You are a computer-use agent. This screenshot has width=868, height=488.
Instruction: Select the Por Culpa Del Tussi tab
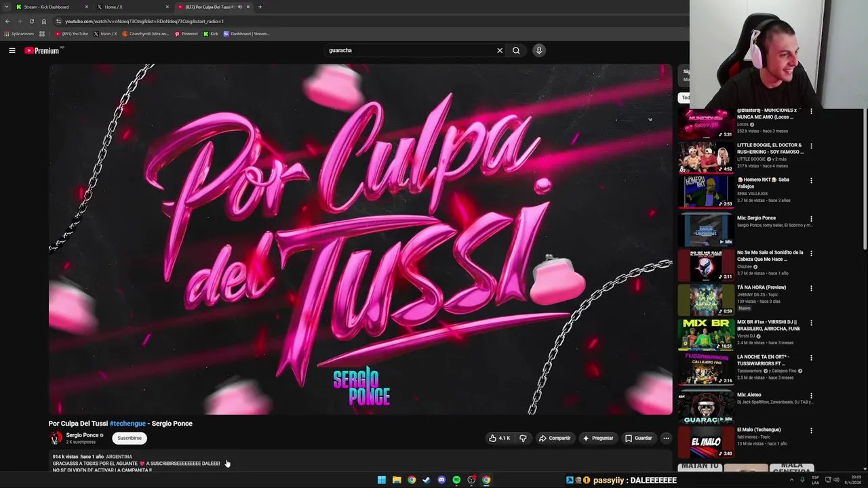pos(214,7)
